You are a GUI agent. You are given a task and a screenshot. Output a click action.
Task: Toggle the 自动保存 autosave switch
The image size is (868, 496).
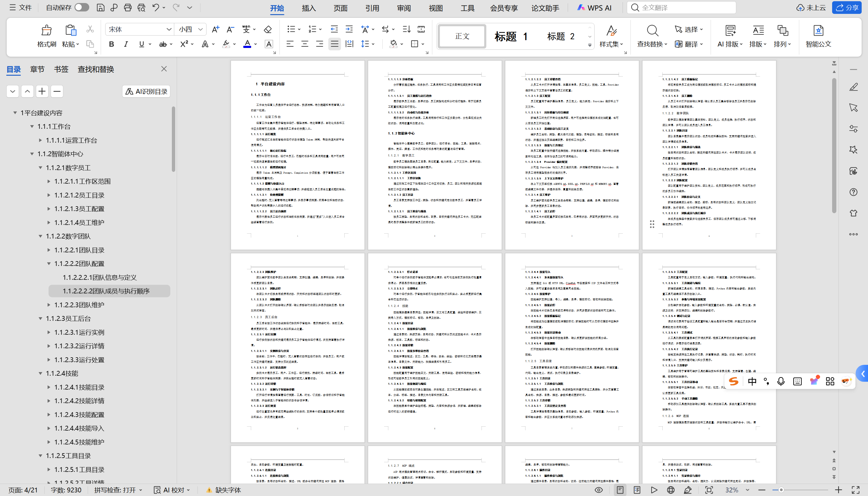point(82,8)
